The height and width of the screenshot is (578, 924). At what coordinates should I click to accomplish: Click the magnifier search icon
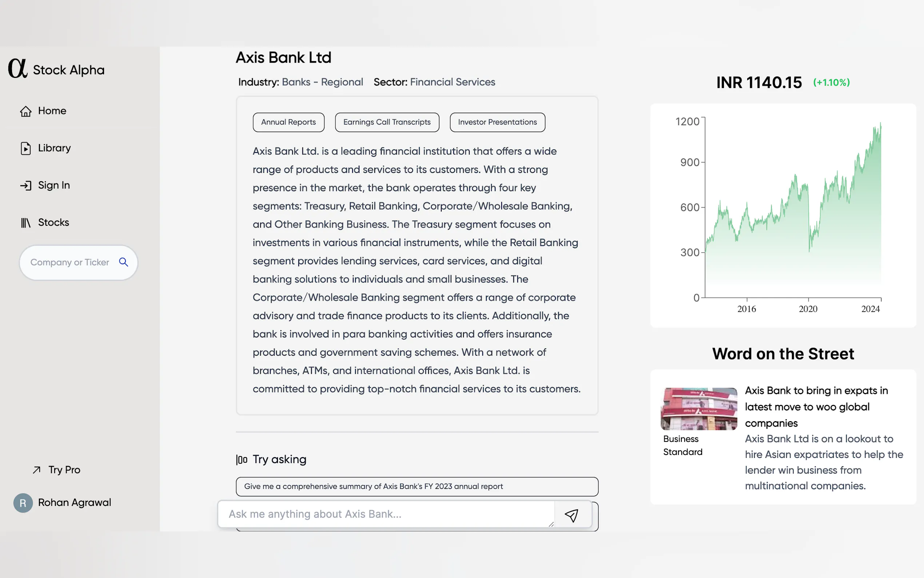pos(123,262)
